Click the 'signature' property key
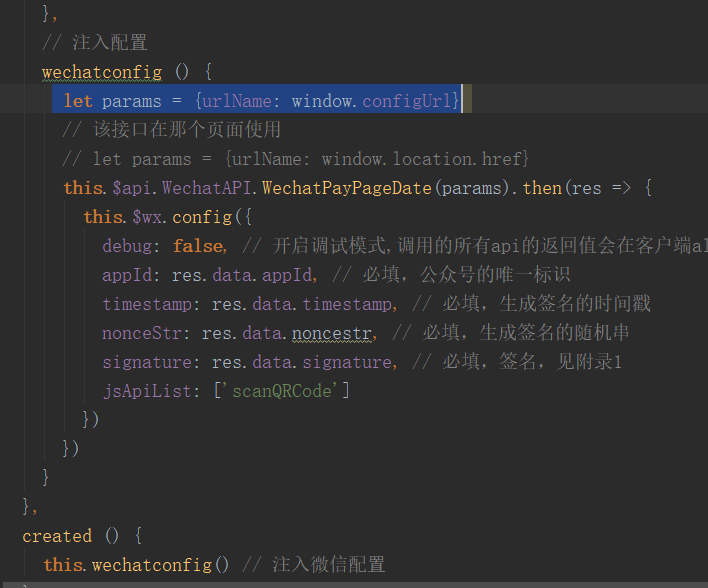708x588 pixels. [147, 362]
